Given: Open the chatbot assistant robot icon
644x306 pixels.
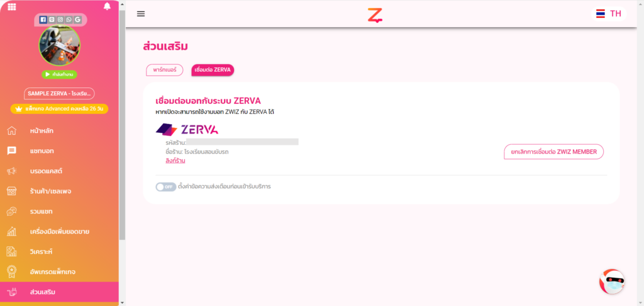Looking at the screenshot, I should coord(612,281).
